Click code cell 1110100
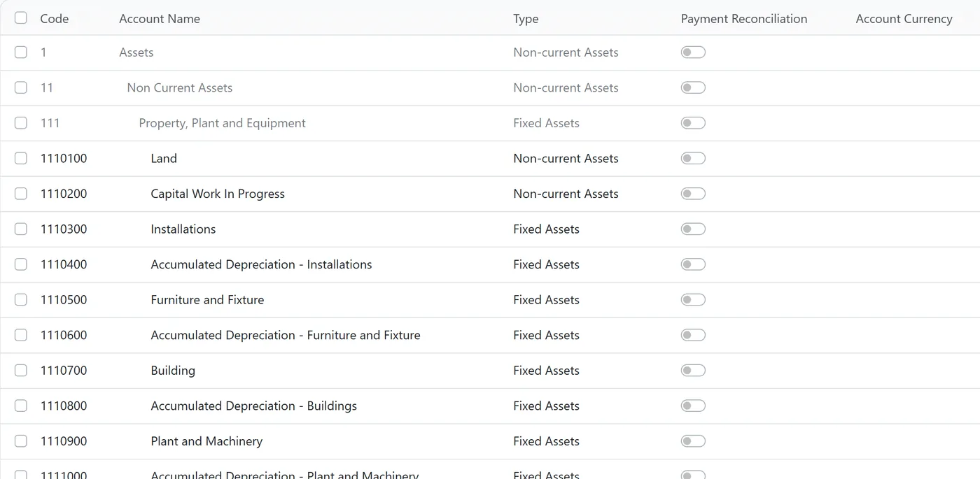 tap(64, 158)
